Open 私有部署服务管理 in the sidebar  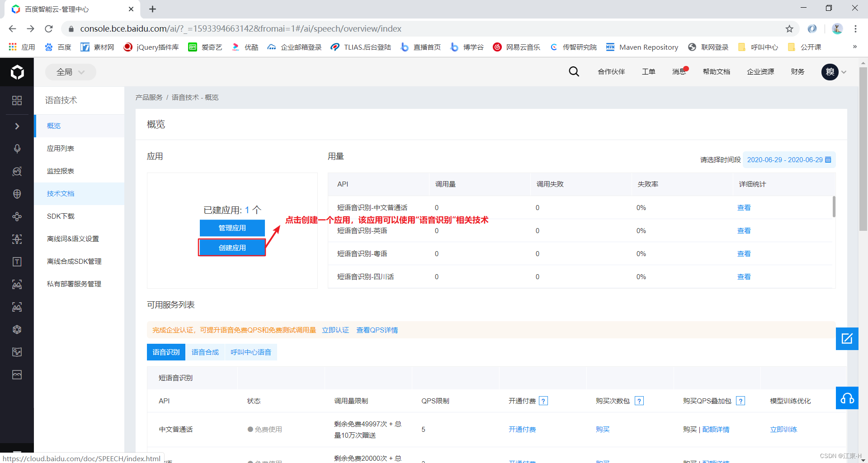point(80,284)
